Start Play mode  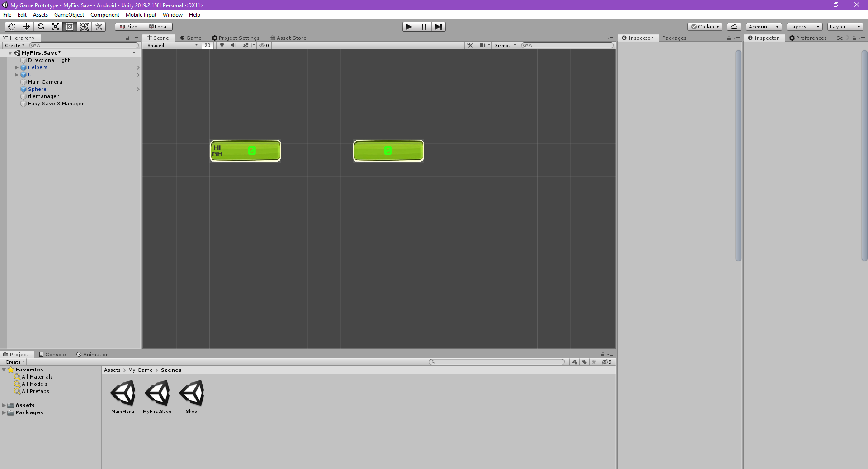409,27
